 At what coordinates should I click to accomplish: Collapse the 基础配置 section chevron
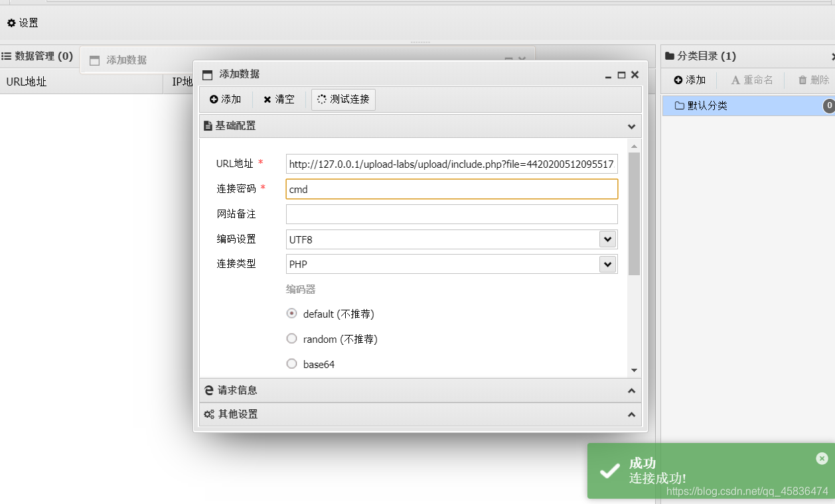coord(631,126)
